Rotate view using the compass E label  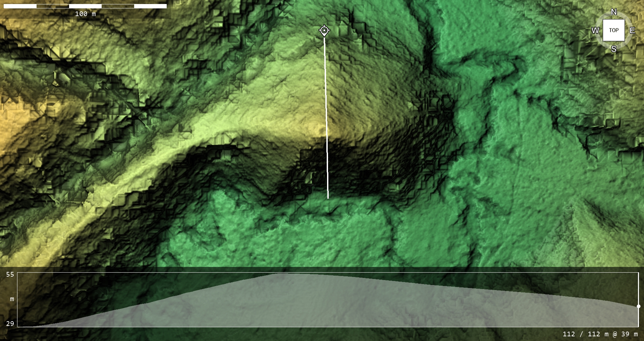click(632, 31)
